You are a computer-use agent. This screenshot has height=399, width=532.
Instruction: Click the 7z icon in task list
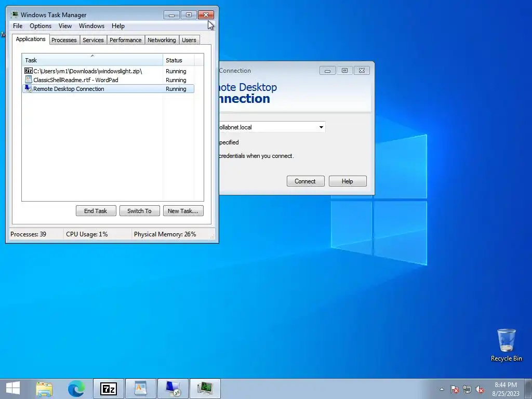pyautogui.click(x=29, y=71)
